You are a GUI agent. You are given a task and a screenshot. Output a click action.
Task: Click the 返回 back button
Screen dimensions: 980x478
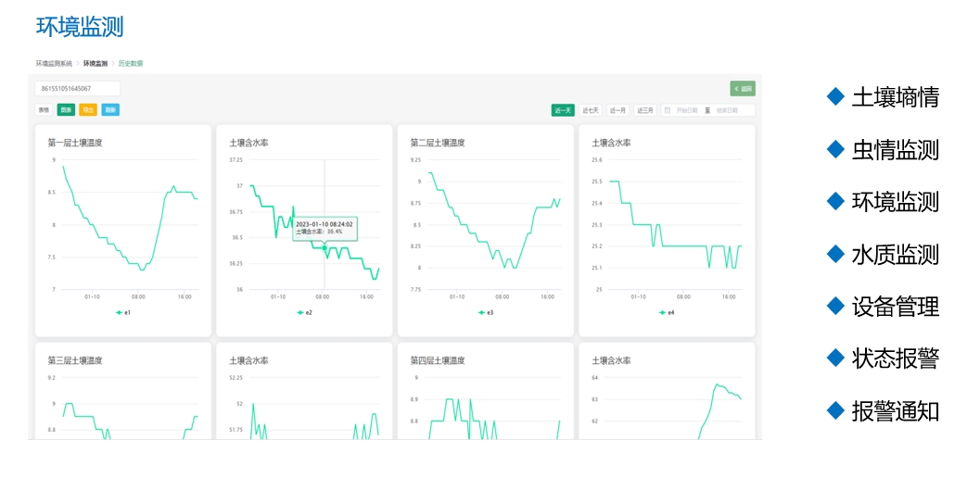tap(743, 89)
